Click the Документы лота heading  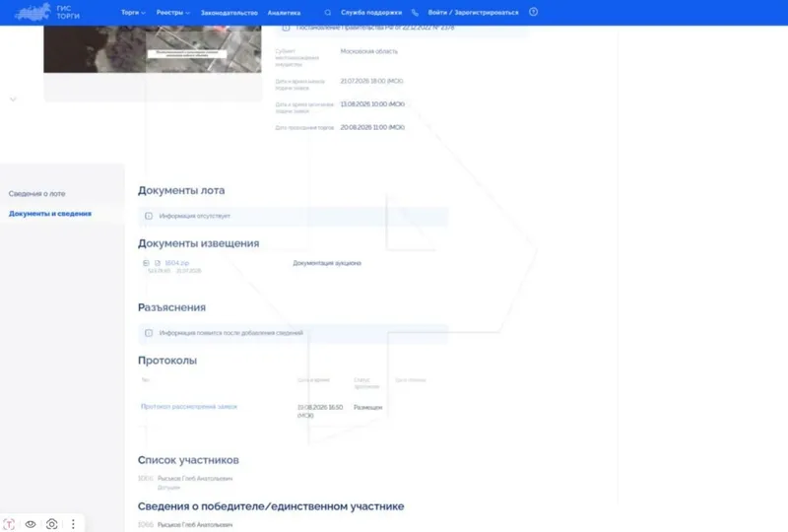(x=181, y=190)
